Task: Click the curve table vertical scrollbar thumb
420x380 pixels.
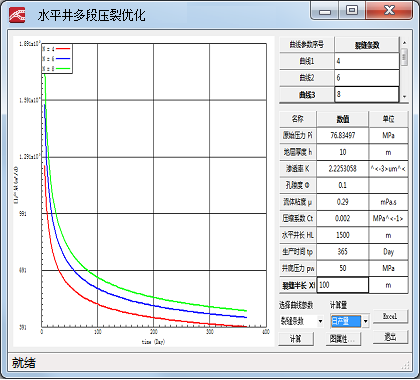Action: point(404,57)
